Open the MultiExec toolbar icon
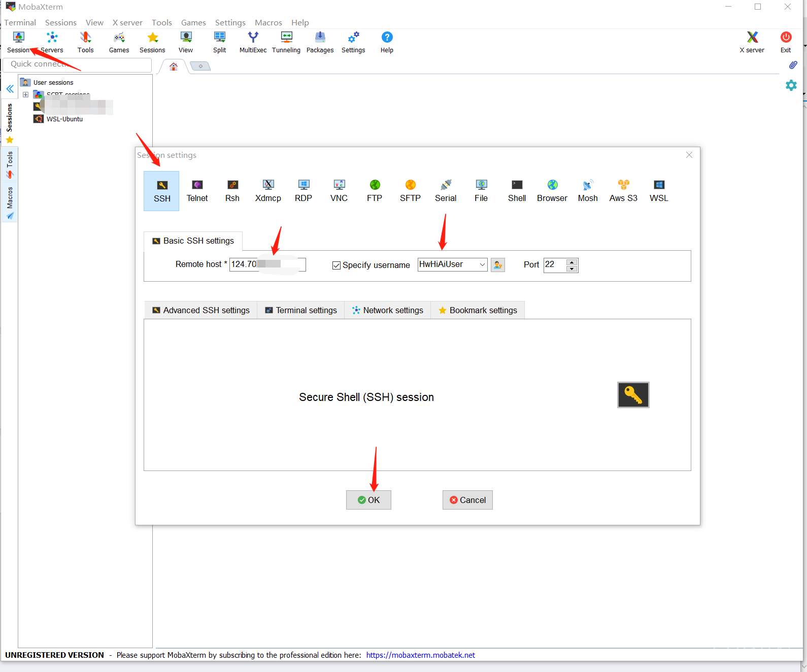807x672 pixels. tap(253, 42)
